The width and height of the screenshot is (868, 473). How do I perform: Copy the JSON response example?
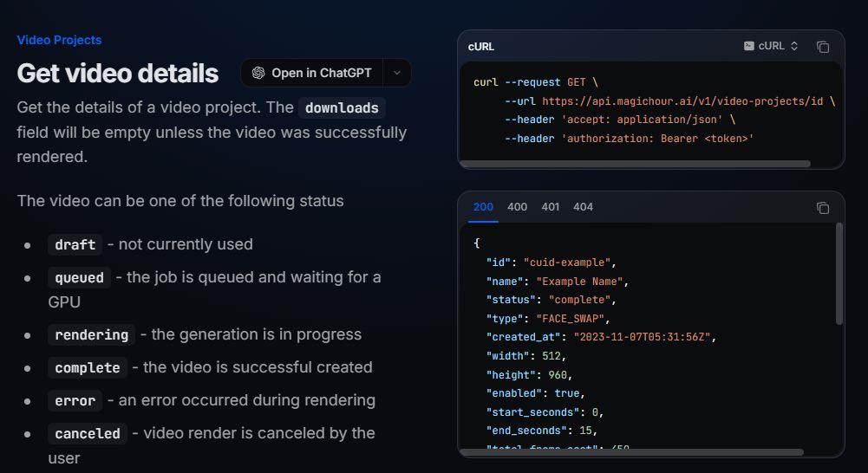click(823, 208)
